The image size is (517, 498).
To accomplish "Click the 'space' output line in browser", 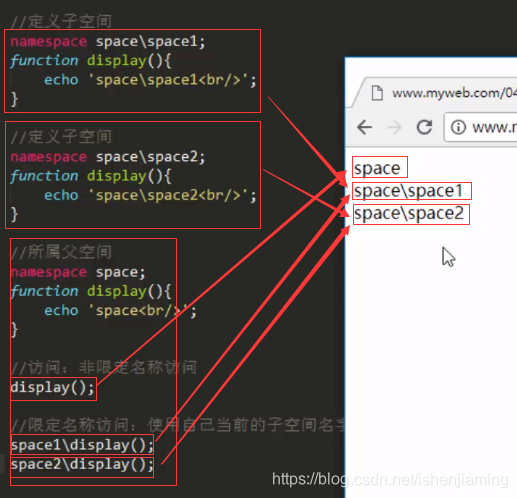I will (x=377, y=168).
